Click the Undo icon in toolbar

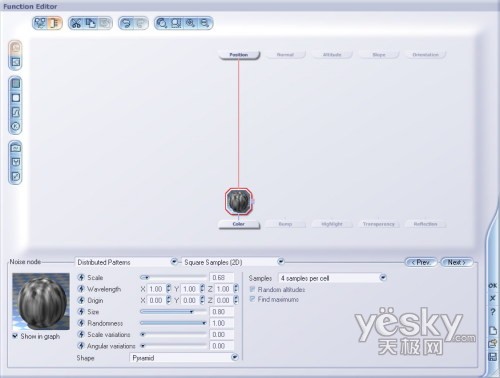(126, 23)
